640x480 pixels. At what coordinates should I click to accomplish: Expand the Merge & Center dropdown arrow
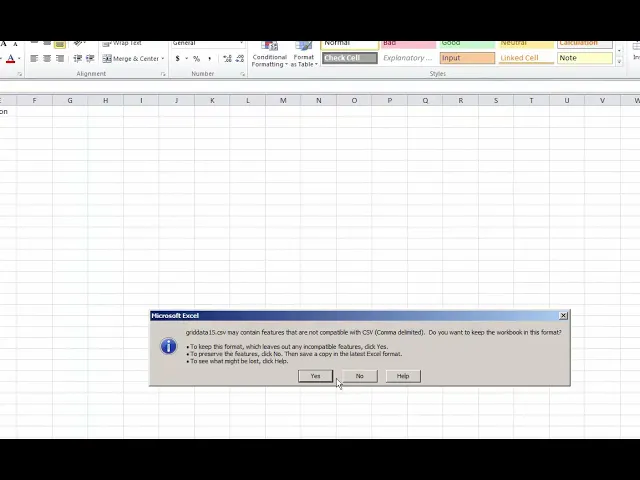[x=163, y=58]
